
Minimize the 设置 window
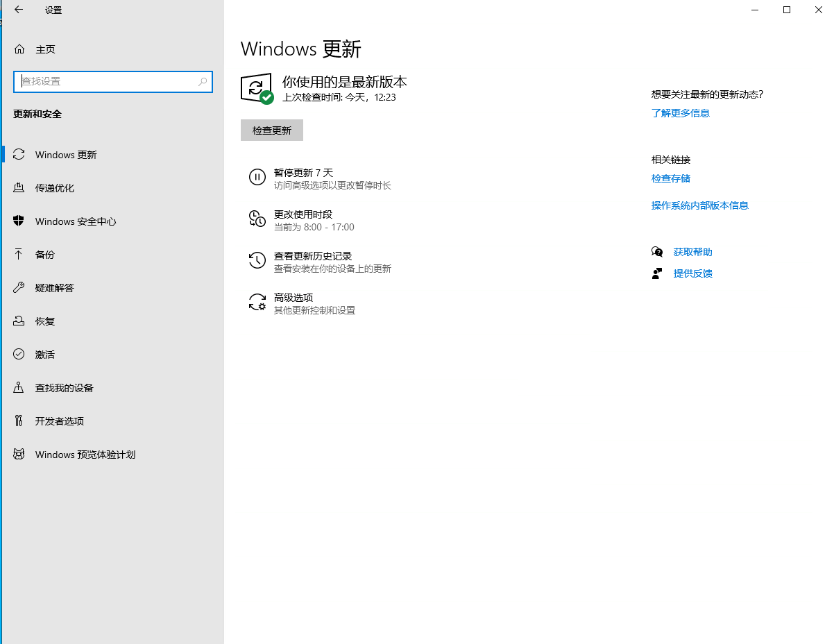coord(755,10)
